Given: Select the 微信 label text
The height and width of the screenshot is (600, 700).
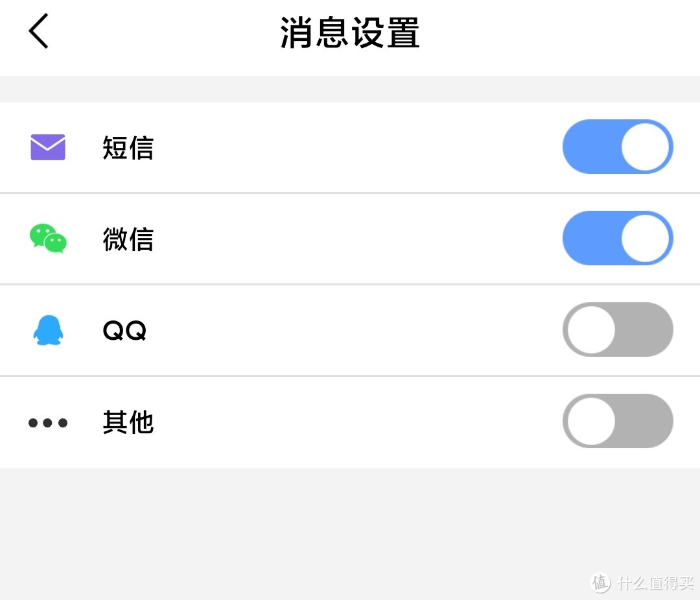Looking at the screenshot, I should (x=128, y=239).
